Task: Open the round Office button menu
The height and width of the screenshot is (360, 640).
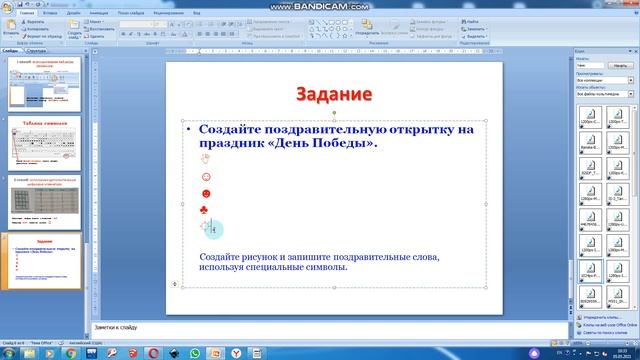Action: pyautogui.click(x=7, y=7)
